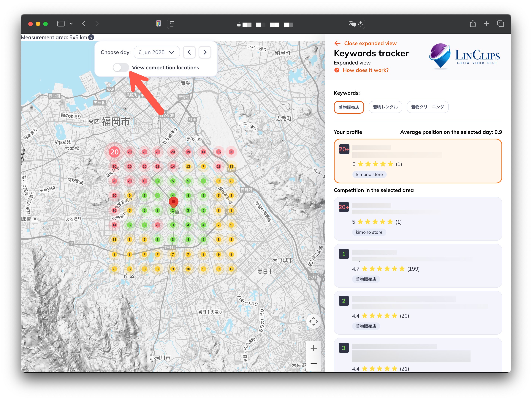Image resolution: width=532 pixels, height=400 pixels.
Task: Click the 4.7 star rating in rank 1 card
Action: (386, 269)
